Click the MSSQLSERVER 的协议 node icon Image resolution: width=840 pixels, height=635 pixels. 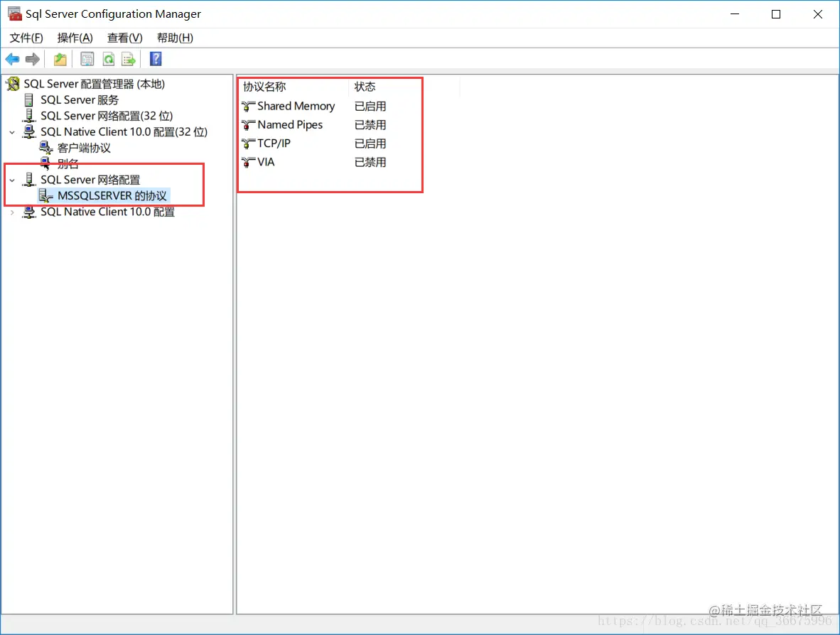coord(46,196)
